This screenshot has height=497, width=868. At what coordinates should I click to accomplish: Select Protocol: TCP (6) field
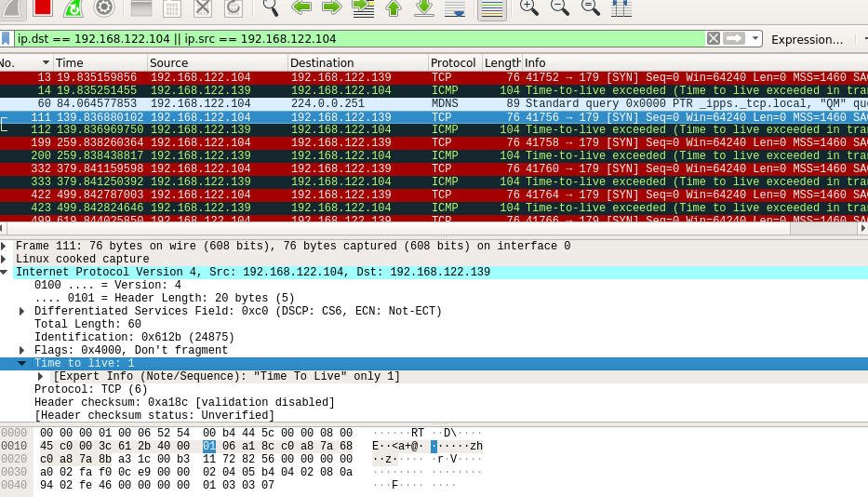point(91,389)
